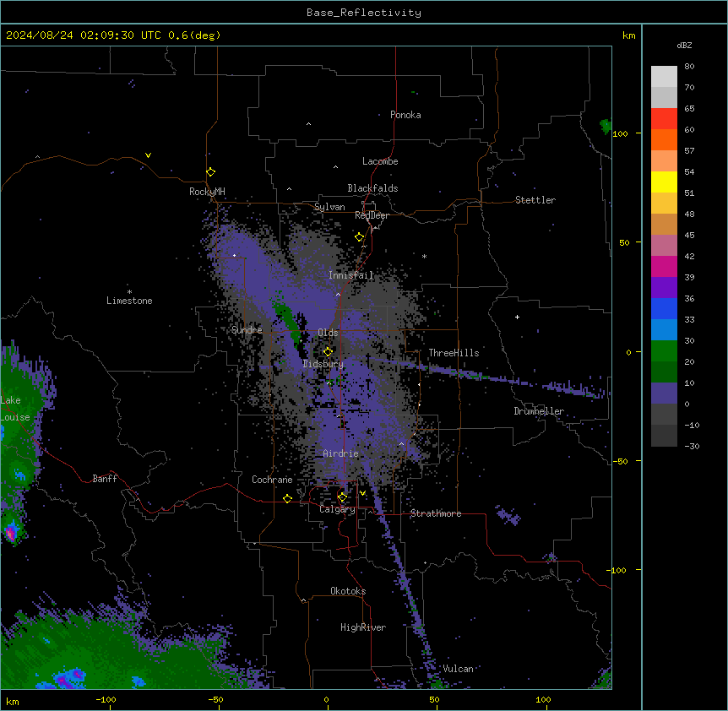728x711 pixels.
Task: Click the small green echo at the northeast map edge
Action: point(606,126)
